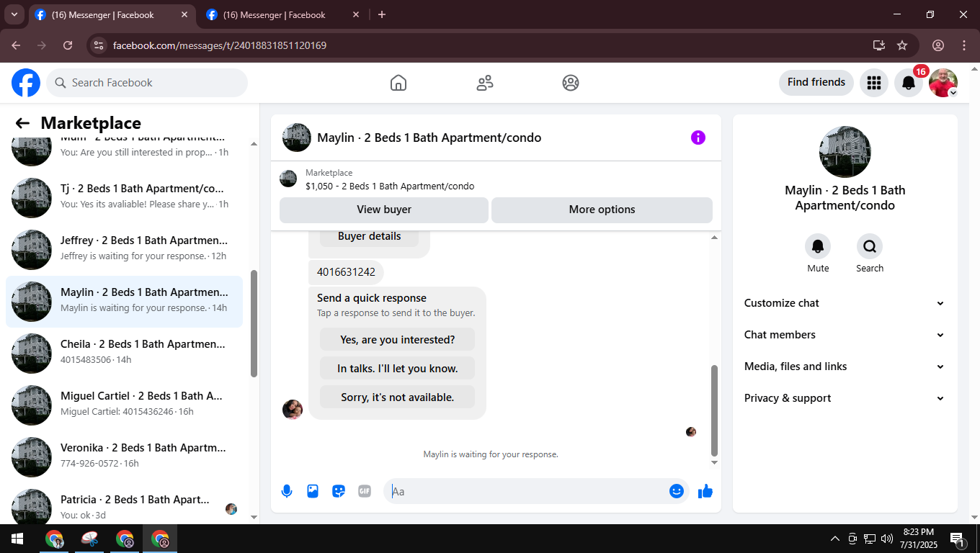980x553 pixels.
Task: Click the Search Facebook field
Action: (147, 83)
